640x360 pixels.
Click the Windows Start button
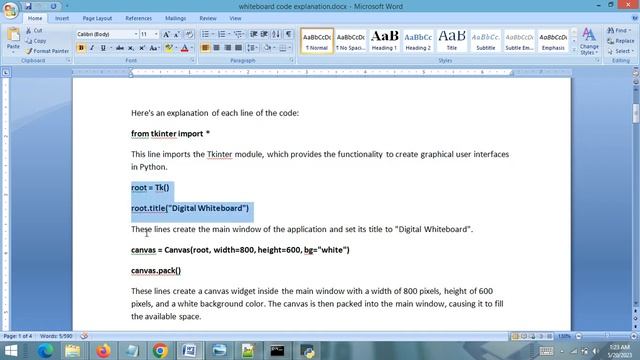(11, 351)
